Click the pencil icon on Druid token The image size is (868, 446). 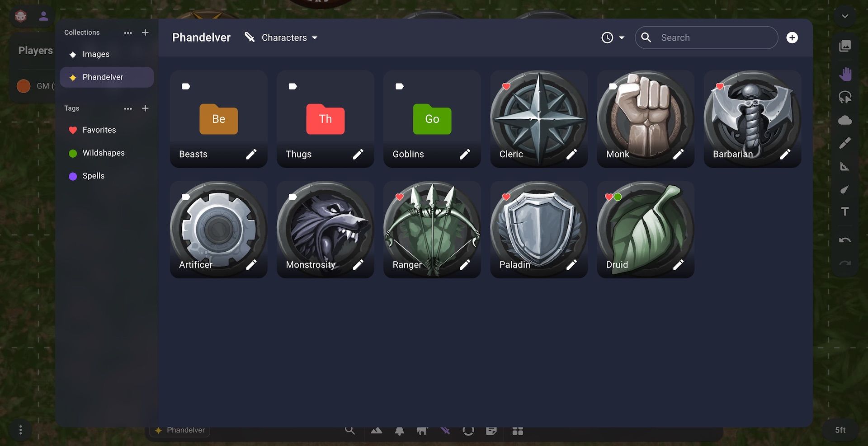[x=678, y=265]
